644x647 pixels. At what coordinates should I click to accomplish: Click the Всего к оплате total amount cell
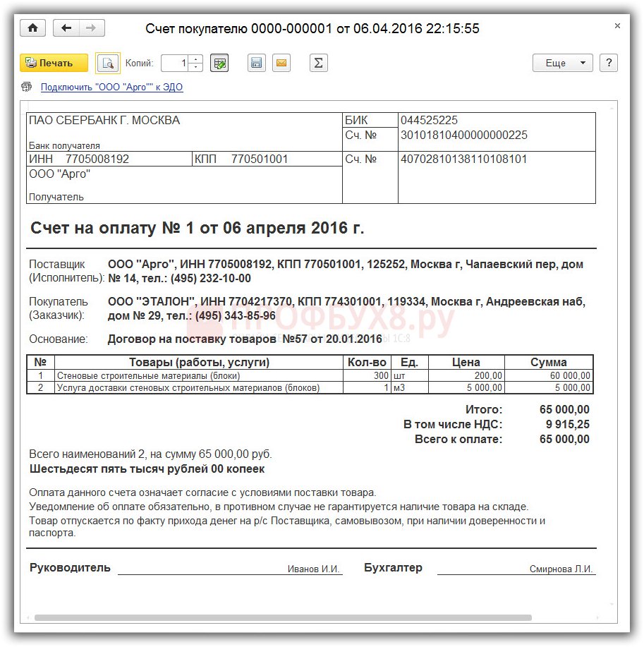click(x=564, y=440)
